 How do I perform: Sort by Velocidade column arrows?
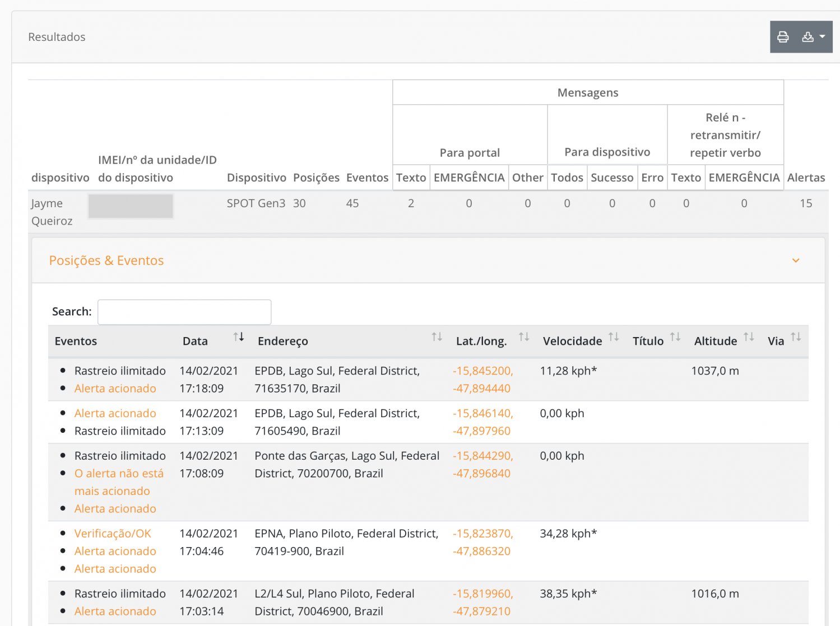(614, 337)
